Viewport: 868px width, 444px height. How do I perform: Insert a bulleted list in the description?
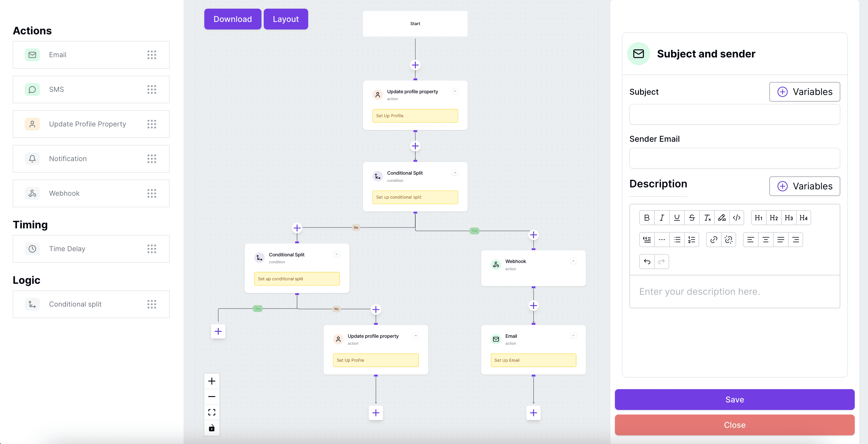coord(677,239)
